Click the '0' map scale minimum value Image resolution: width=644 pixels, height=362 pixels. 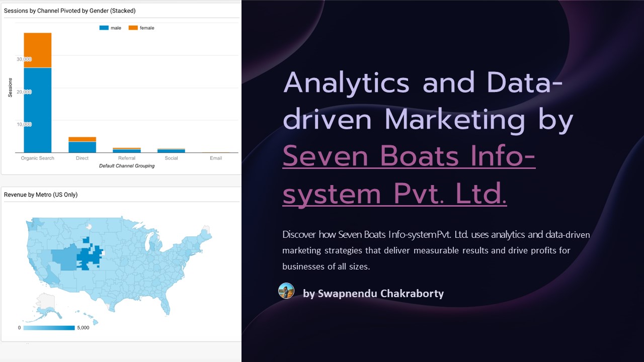(19, 328)
